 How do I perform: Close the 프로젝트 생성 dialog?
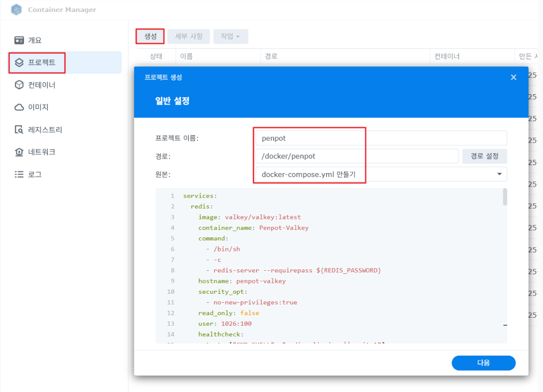coord(513,77)
